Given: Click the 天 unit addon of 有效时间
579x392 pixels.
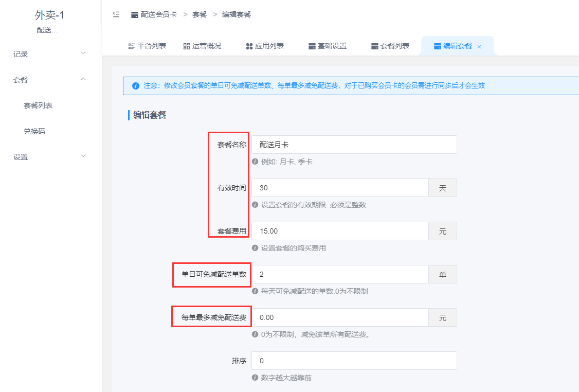Looking at the screenshot, I should 443,188.
